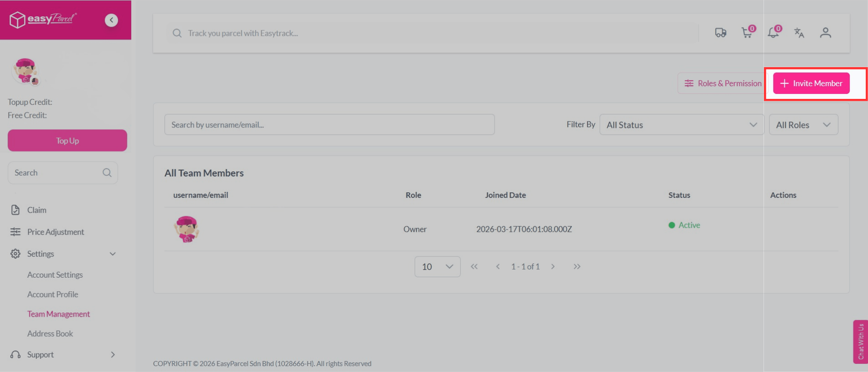Click the Invite Member button
Screen dimensions: 868x372
811,83
